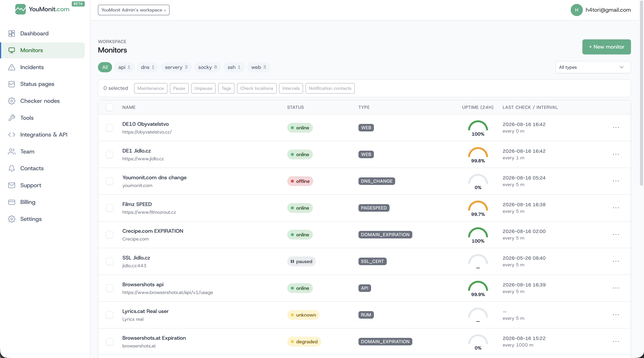Open actions menu for Lyrics.cat Real user
The image size is (644, 358).
pos(616,315)
